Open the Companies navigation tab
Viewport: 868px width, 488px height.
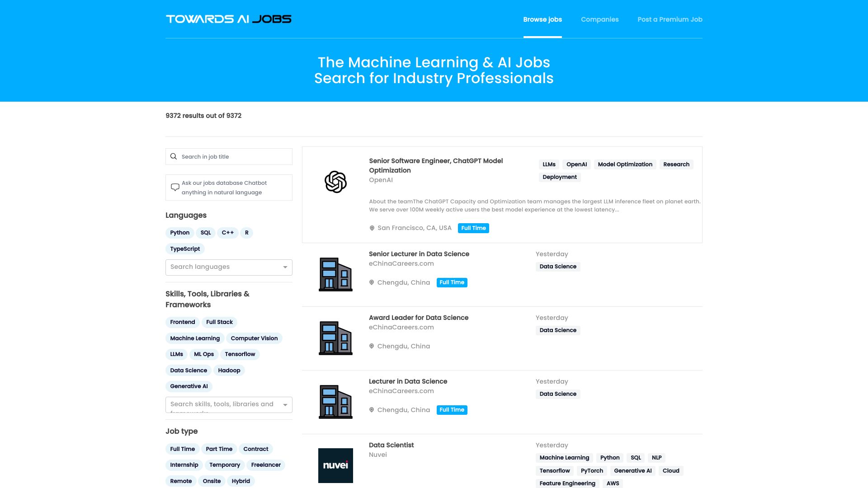(600, 19)
